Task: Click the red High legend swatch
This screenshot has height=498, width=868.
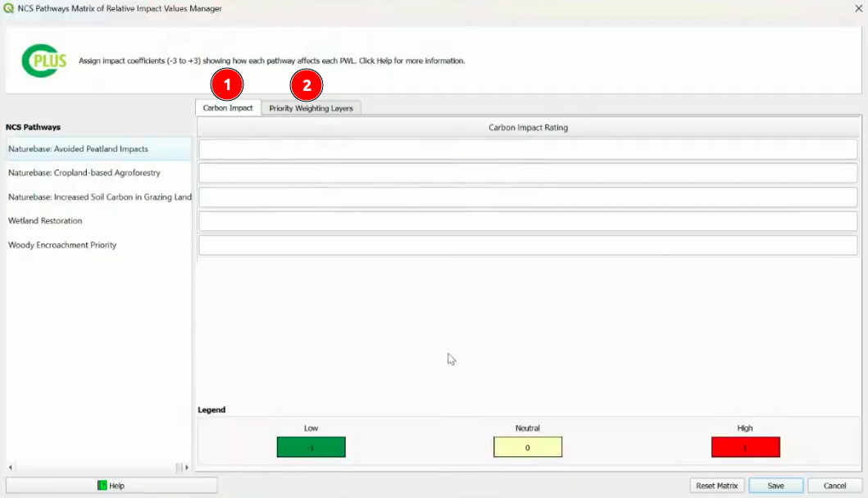Action: (745, 447)
